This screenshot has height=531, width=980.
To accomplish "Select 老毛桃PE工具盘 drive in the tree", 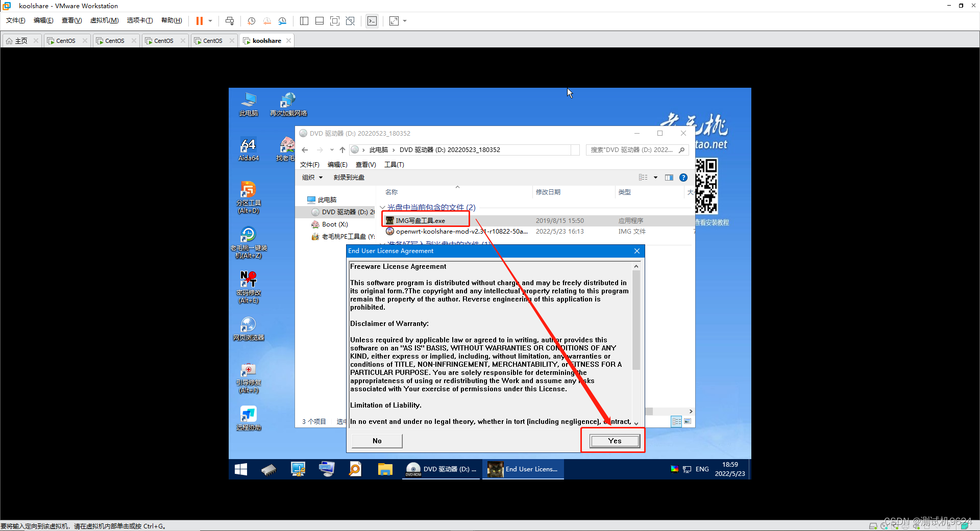I will 343,237.
